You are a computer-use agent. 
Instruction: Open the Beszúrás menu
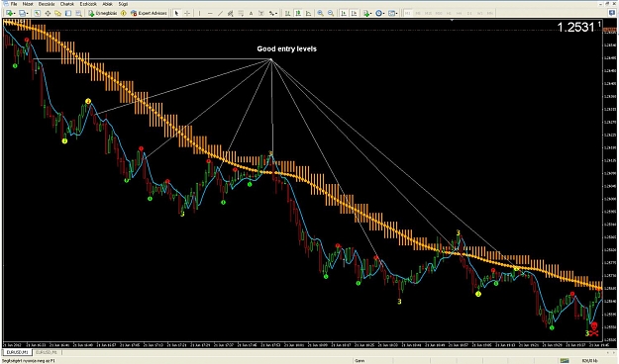click(x=47, y=4)
